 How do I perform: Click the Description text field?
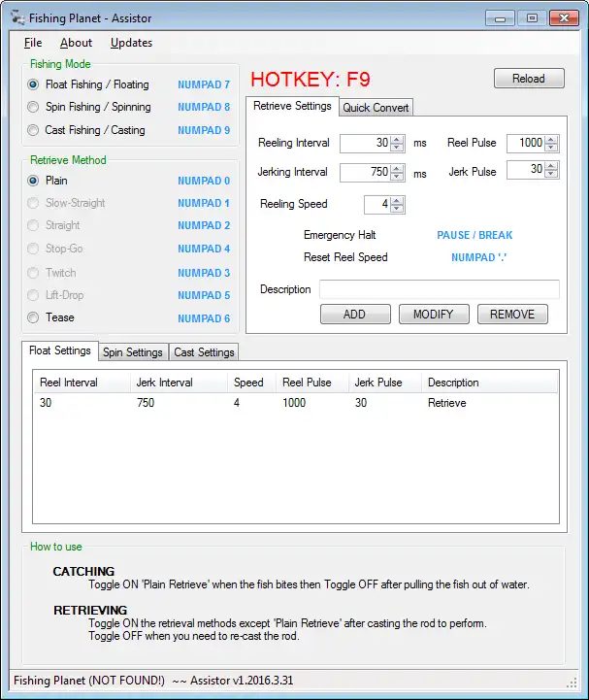pyautogui.click(x=439, y=289)
